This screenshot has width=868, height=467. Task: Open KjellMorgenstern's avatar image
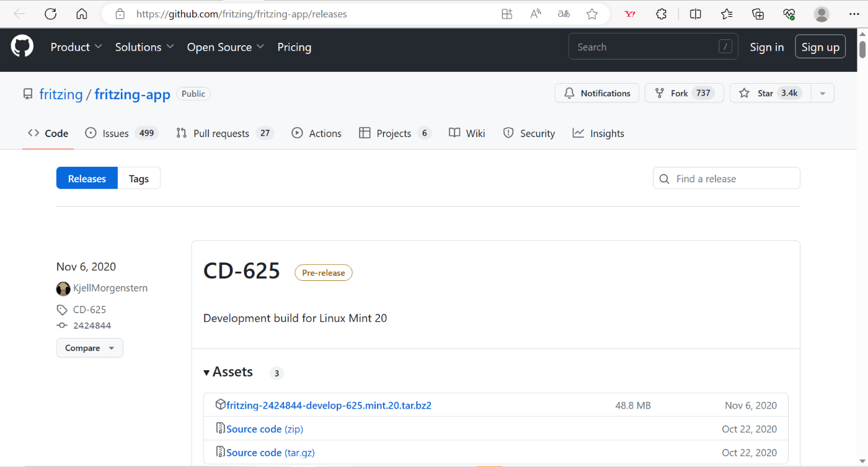(63, 288)
